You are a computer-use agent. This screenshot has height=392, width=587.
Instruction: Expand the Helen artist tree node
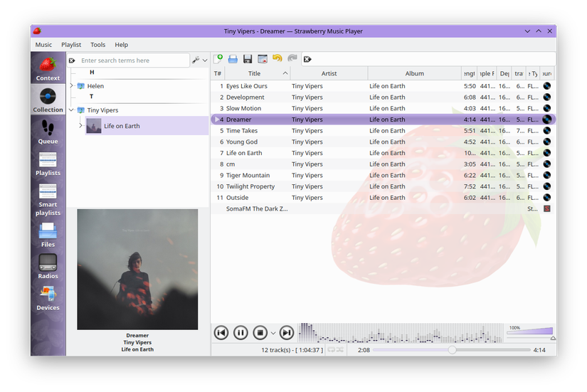point(71,86)
